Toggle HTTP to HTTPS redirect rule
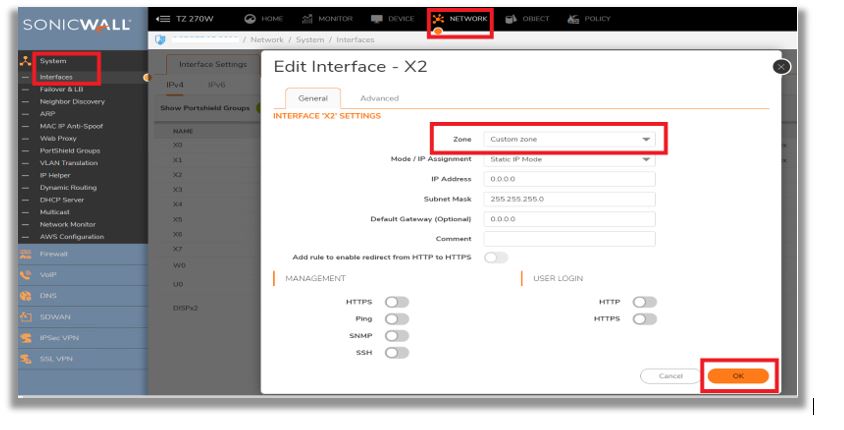 (496, 258)
